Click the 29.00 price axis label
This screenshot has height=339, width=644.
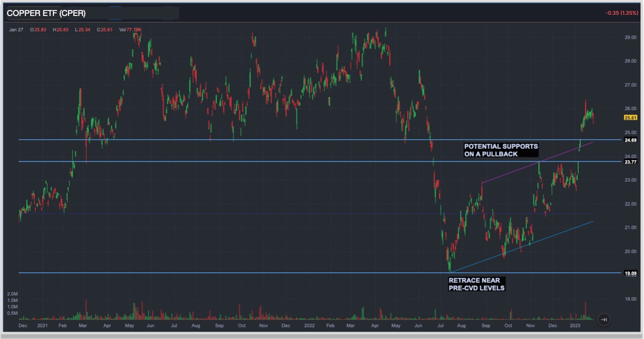pos(630,37)
